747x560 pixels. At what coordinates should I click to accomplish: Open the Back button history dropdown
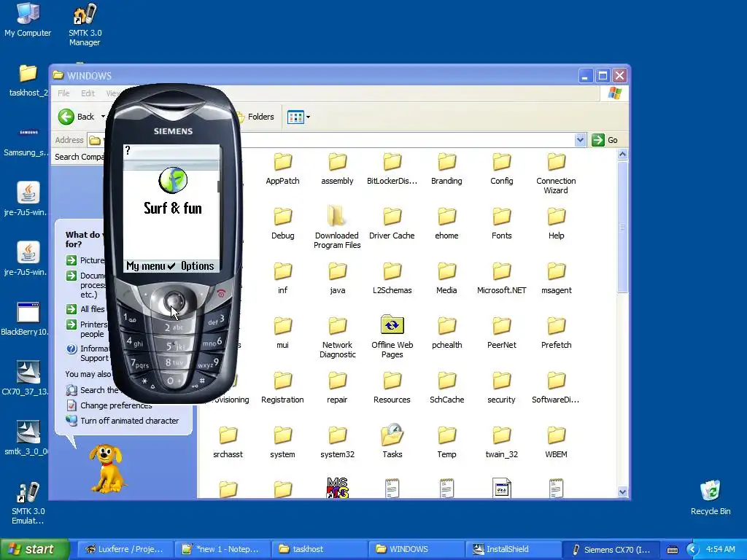[103, 117]
